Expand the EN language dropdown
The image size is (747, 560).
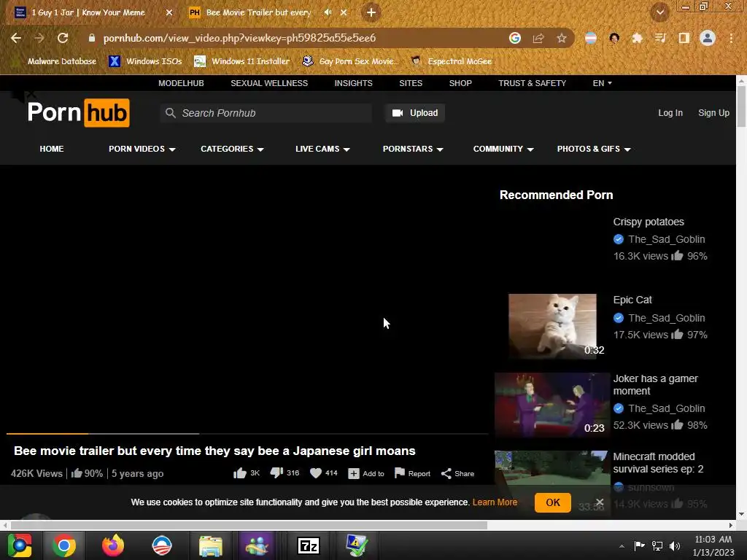602,83
